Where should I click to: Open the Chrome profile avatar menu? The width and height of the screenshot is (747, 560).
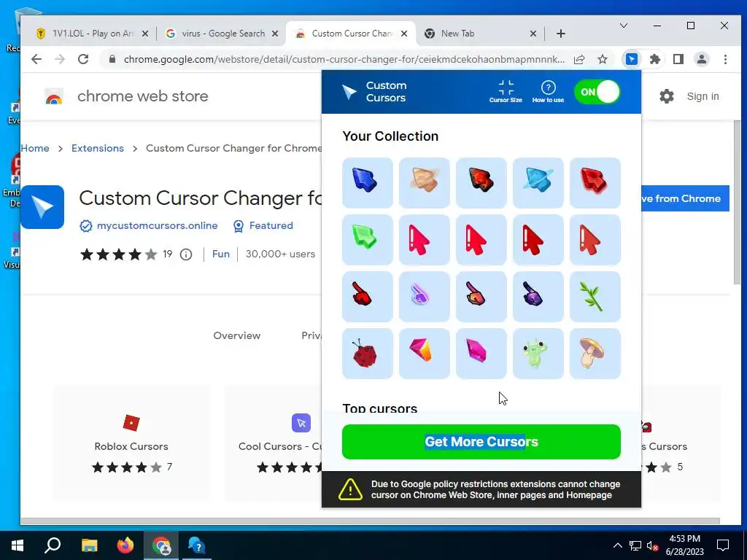coord(701,59)
